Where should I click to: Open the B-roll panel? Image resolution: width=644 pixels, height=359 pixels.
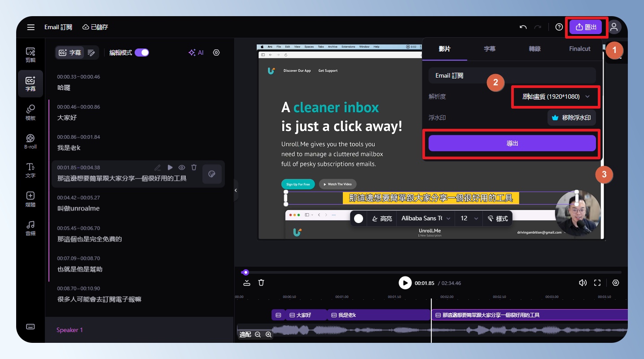(31, 141)
